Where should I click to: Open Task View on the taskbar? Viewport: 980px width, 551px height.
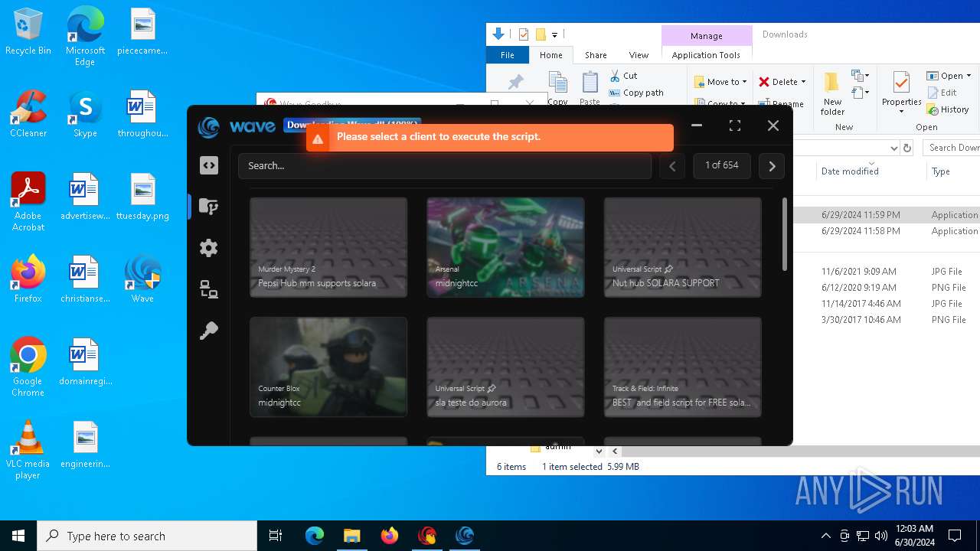(x=276, y=536)
